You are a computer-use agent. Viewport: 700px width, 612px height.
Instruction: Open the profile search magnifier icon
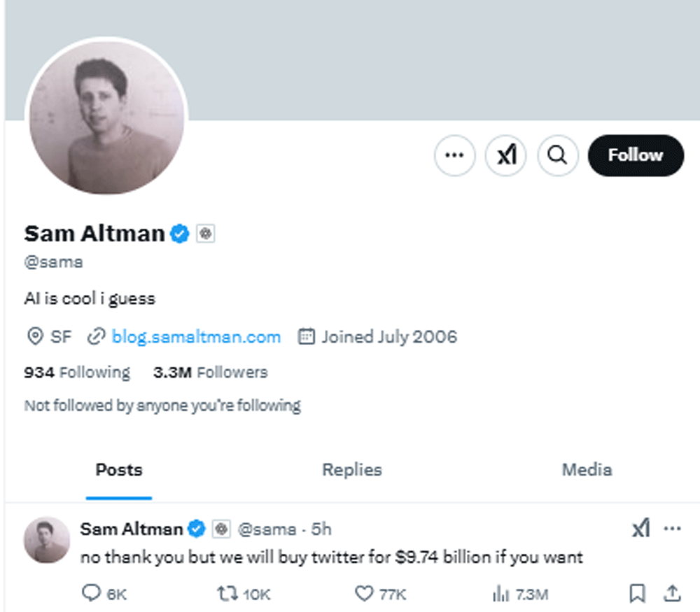pyautogui.click(x=557, y=155)
